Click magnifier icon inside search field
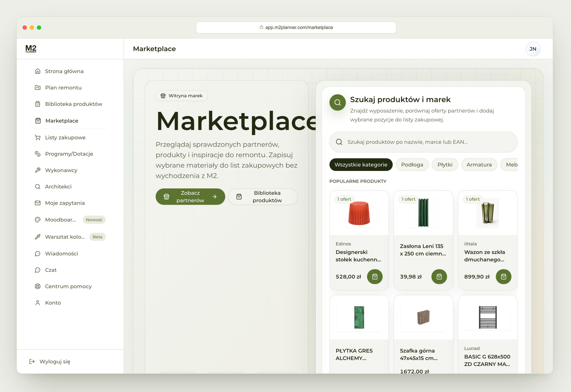 click(x=339, y=142)
